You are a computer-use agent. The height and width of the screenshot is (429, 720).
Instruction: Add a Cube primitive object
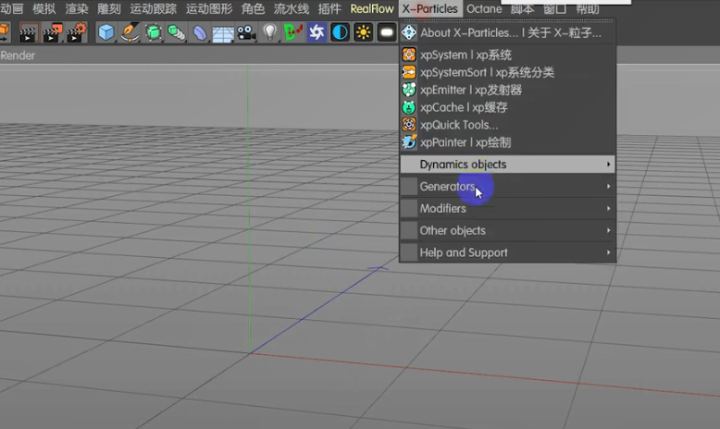pyautogui.click(x=106, y=33)
